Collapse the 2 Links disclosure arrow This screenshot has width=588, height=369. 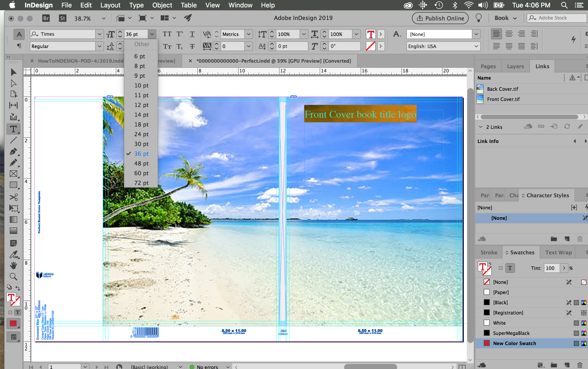pyautogui.click(x=480, y=127)
